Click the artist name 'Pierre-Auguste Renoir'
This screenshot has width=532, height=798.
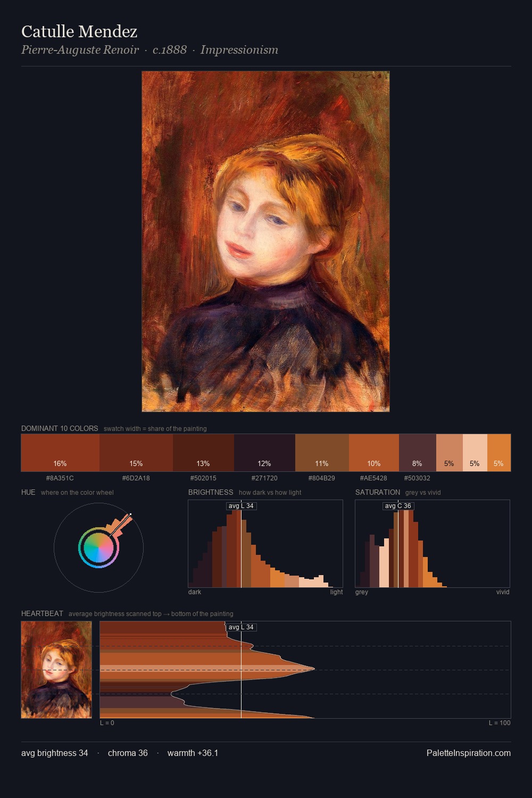coord(80,50)
